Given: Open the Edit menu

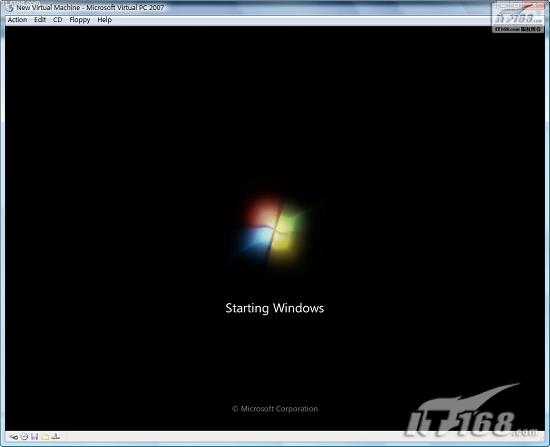Looking at the screenshot, I should pyautogui.click(x=40, y=20).
